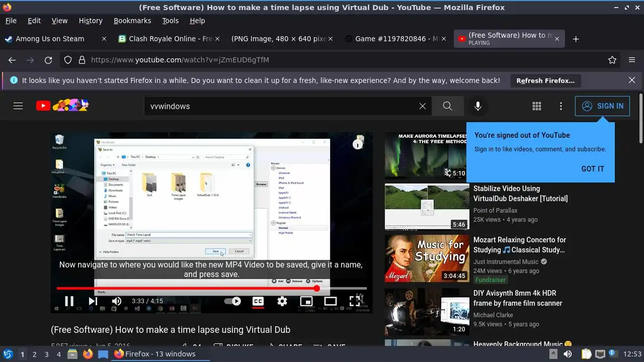Open Firefox application hamburger menu
644x362 pixels.
632,60
